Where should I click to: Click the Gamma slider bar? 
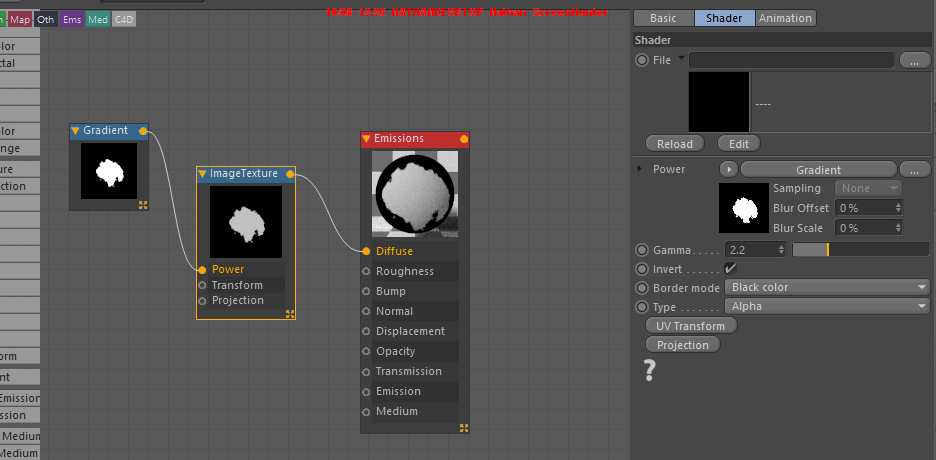click(861, 250)
